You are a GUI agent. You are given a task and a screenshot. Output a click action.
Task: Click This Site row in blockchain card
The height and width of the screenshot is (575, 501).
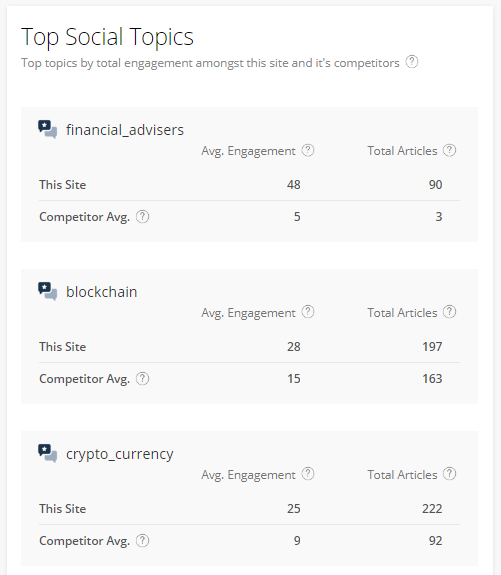pos(249,347)
